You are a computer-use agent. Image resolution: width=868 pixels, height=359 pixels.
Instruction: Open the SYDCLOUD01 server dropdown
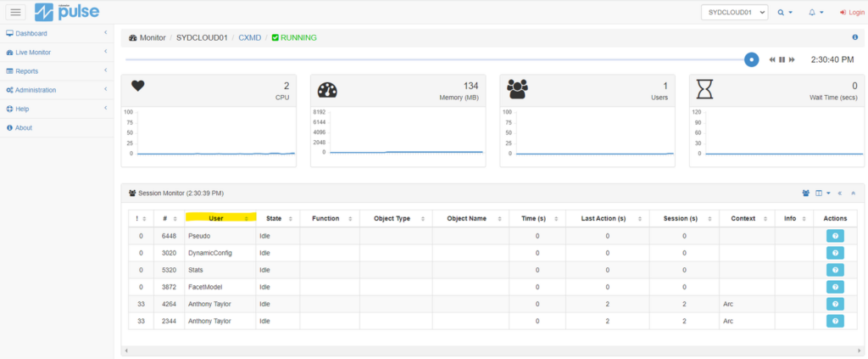coord(734,12)
